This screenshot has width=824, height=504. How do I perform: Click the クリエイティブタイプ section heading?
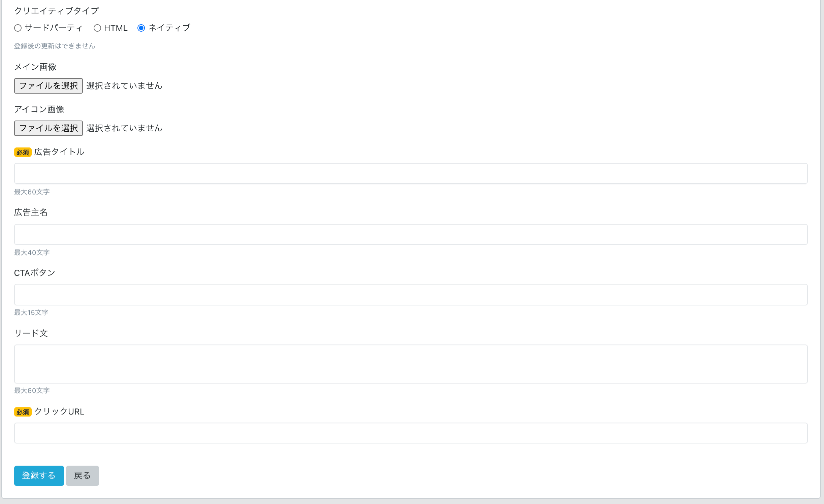(x=56, y=11)
